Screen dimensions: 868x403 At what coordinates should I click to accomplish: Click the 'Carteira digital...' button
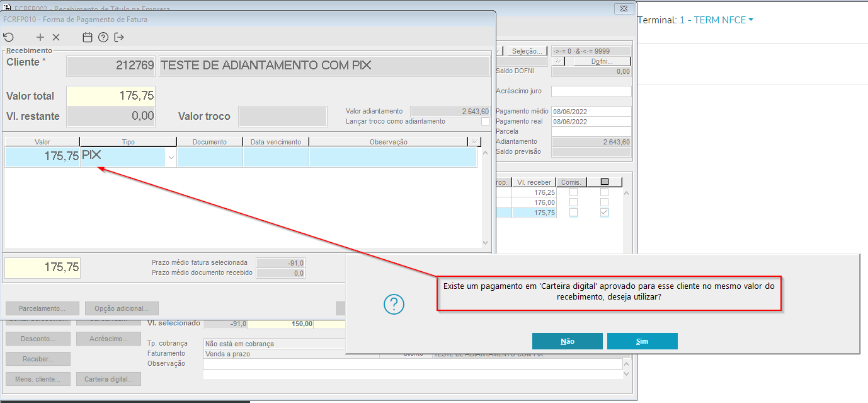coord(108,379)
